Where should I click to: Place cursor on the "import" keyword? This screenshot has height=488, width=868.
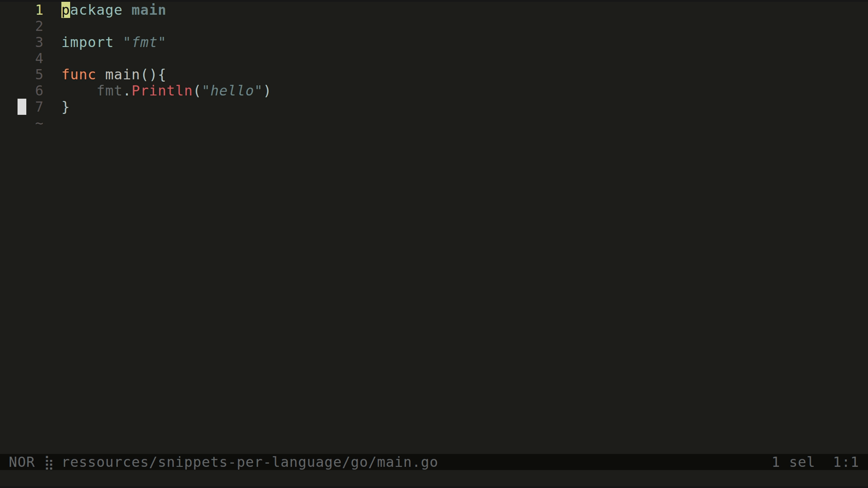click(87, 42)
